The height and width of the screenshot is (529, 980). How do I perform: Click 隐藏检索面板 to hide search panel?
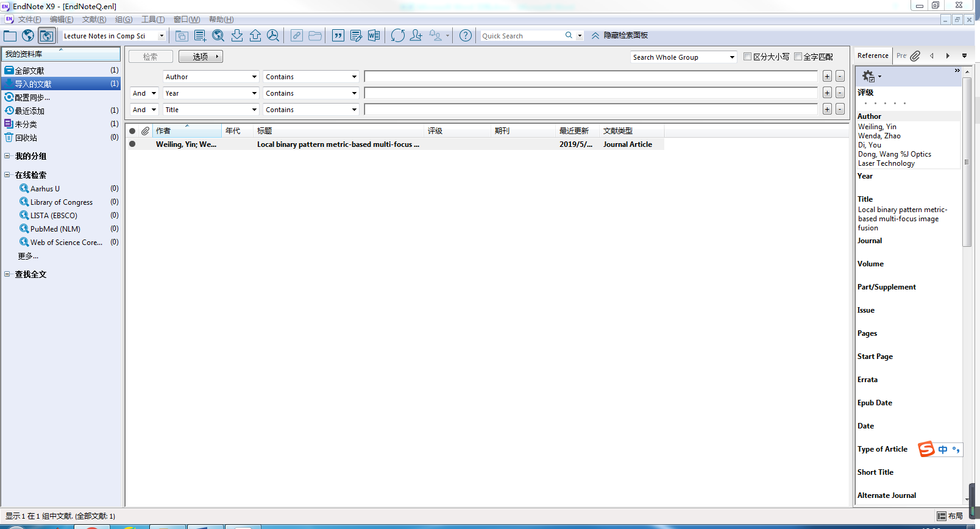620,35
